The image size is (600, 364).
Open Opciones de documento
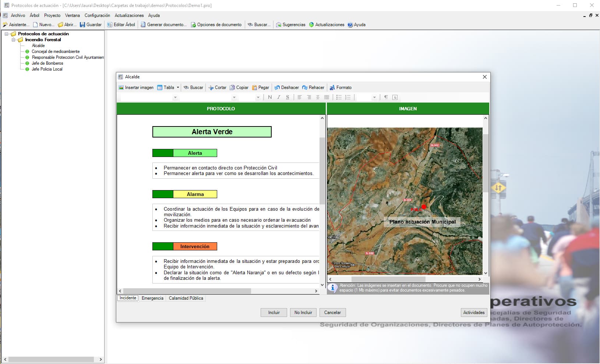[216, 25]
